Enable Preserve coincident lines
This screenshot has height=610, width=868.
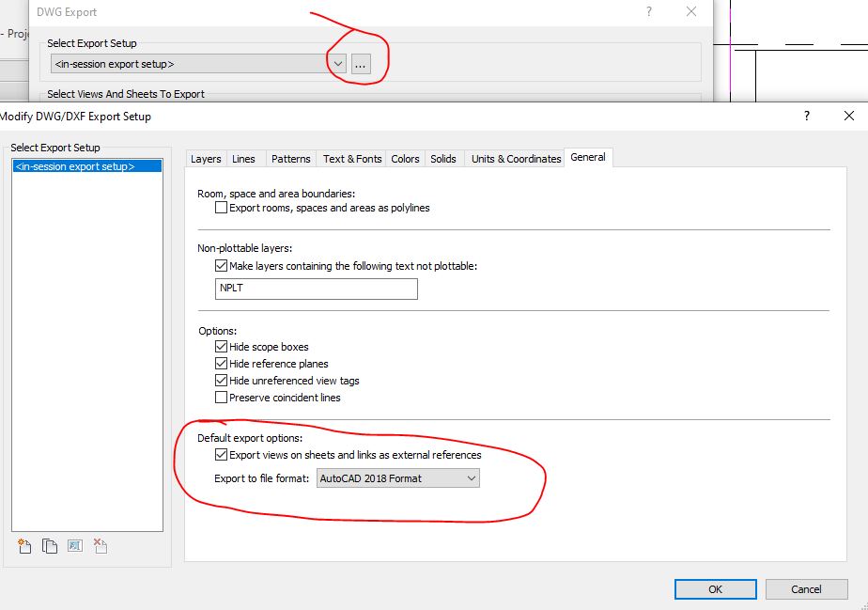point(221,398)
